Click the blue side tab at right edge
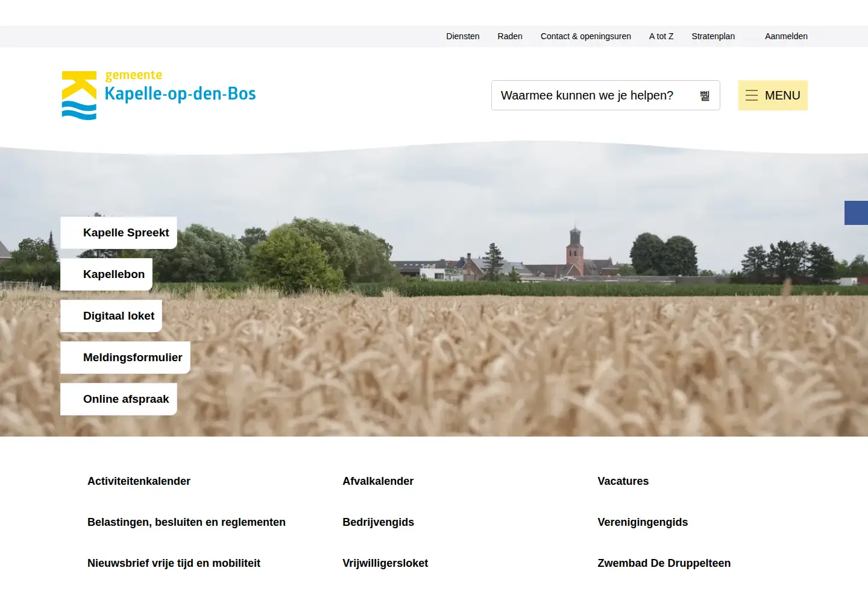 (856, 213)
